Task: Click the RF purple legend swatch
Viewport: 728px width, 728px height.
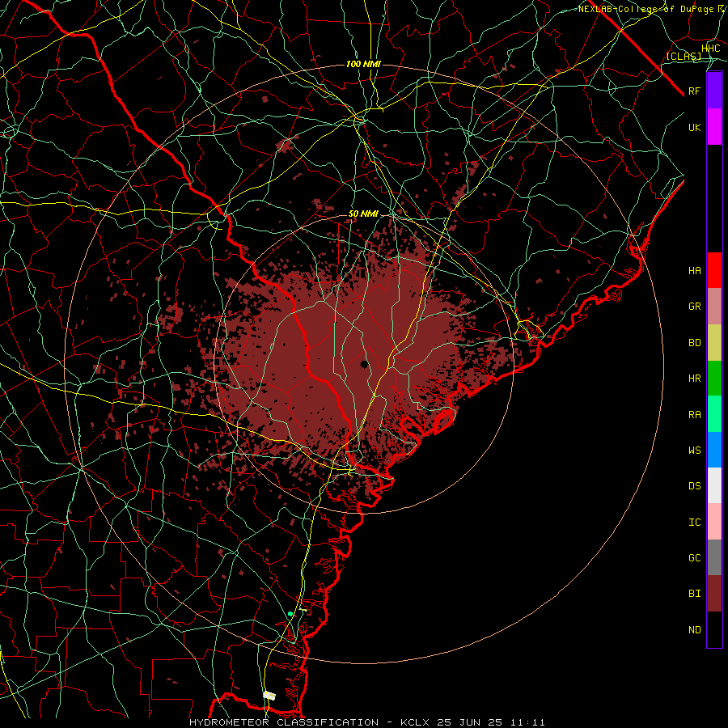Action: (x=714, y=91)
